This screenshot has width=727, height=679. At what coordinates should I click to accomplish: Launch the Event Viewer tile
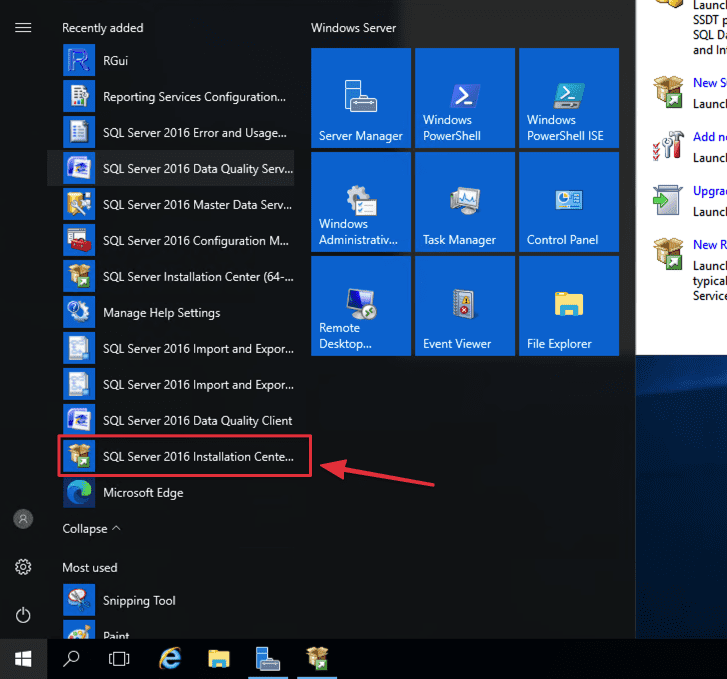click(x=464, y=305)
